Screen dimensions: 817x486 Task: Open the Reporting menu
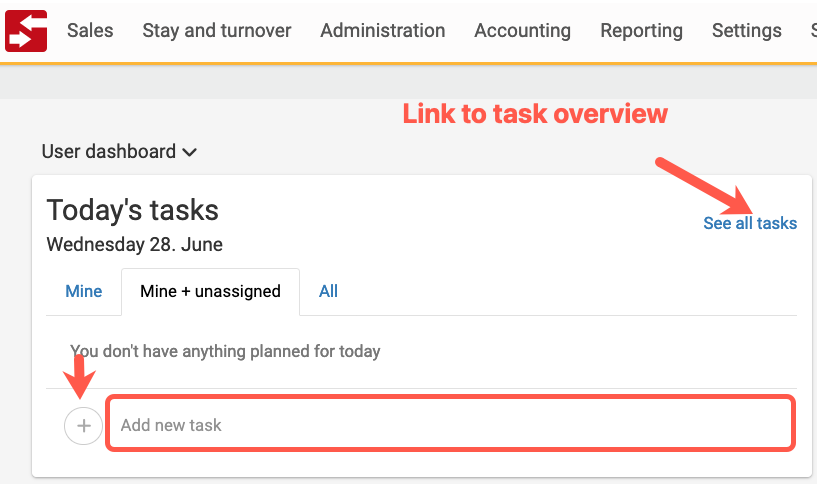(x=641, y=30)
